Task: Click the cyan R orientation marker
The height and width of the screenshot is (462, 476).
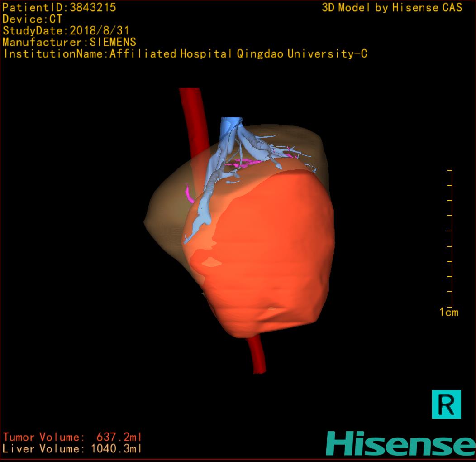Action: click(446, 404)
